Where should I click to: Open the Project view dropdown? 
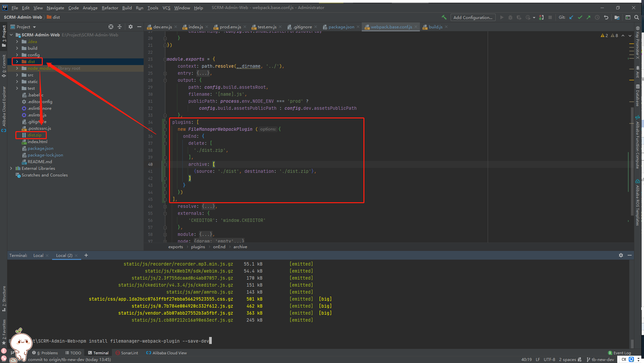tap(34, 27)
